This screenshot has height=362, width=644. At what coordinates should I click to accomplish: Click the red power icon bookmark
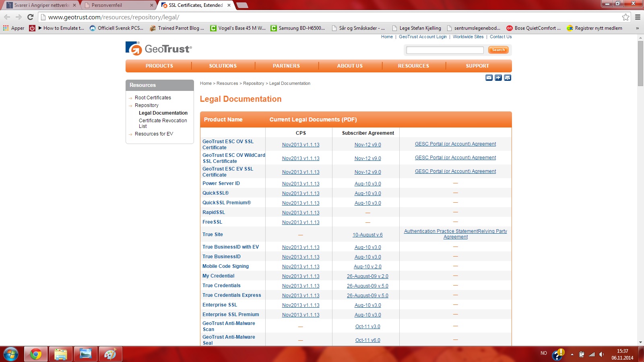pos(32,28)
